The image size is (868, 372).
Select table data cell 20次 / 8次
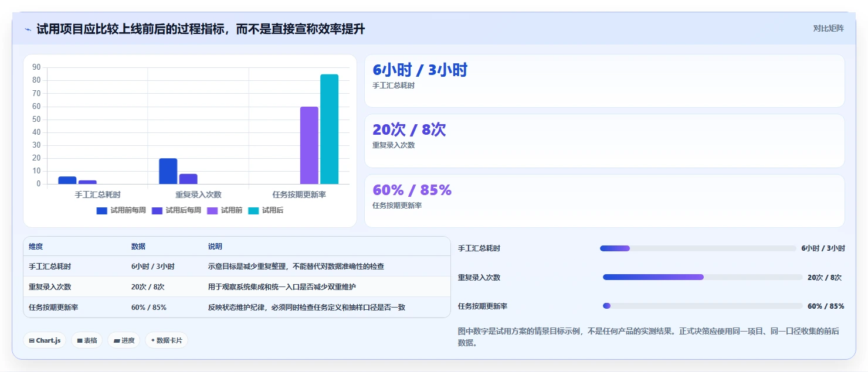click(148, 287)
